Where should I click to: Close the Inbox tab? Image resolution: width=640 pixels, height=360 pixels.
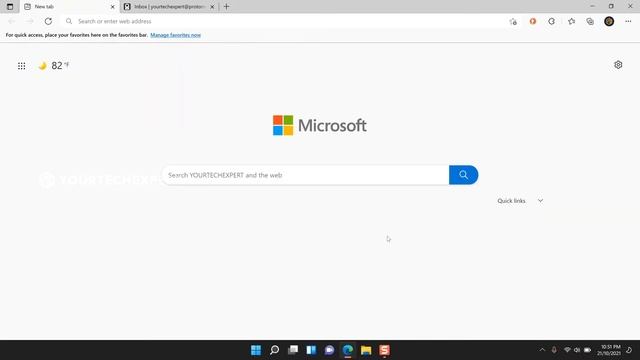click(x=212, y=7)
